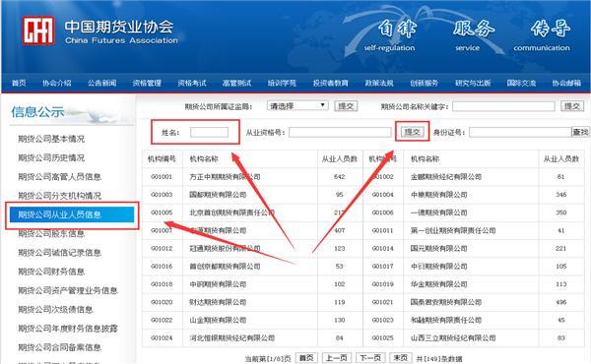Click 提交 after the 从业资格号 field
591x364 pixels.
pos(412,132)
